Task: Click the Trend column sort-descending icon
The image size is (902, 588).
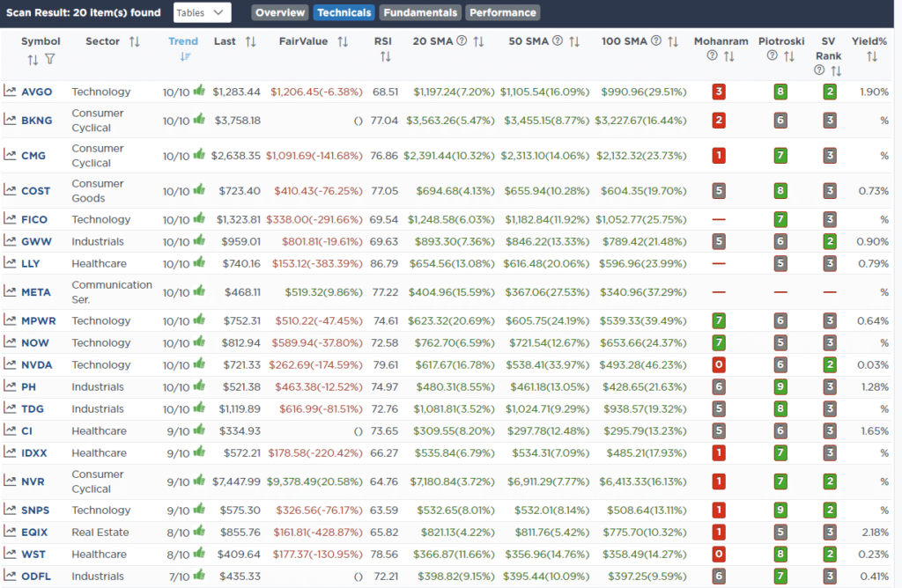Action: [185, 56]
